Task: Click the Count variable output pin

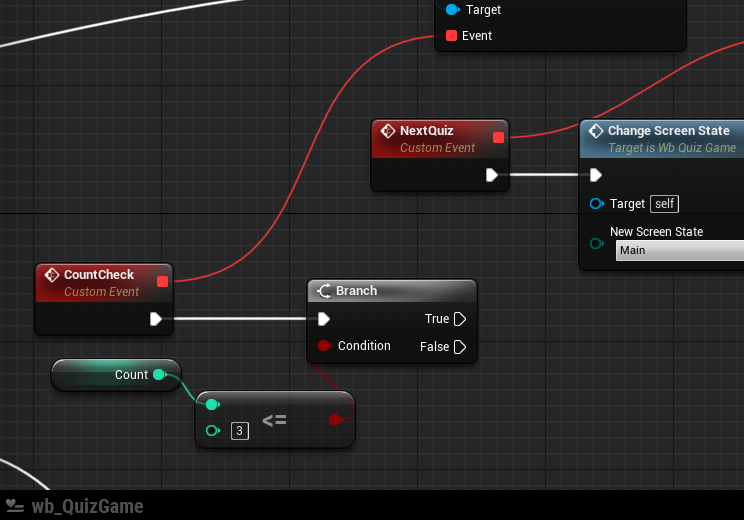Action: (159, 375)
